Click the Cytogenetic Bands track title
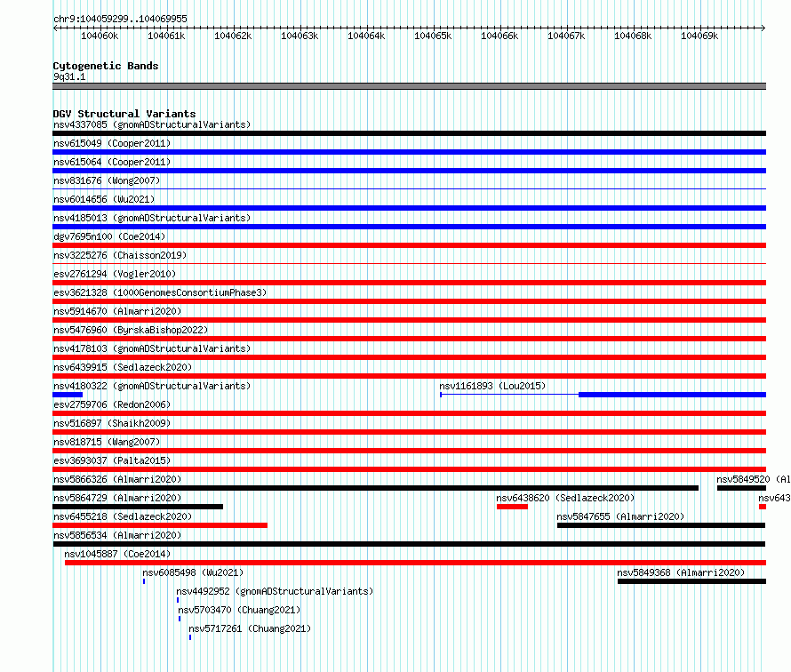This screenshot has height=672, width=791. [106, 66]
